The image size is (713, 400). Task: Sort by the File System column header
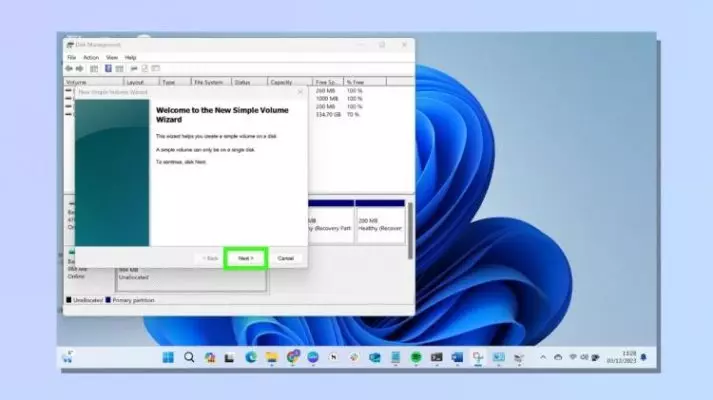[211, 82]
